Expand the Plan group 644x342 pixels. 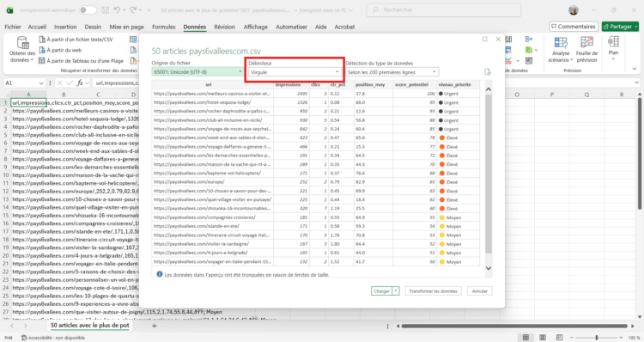[613, 48]
